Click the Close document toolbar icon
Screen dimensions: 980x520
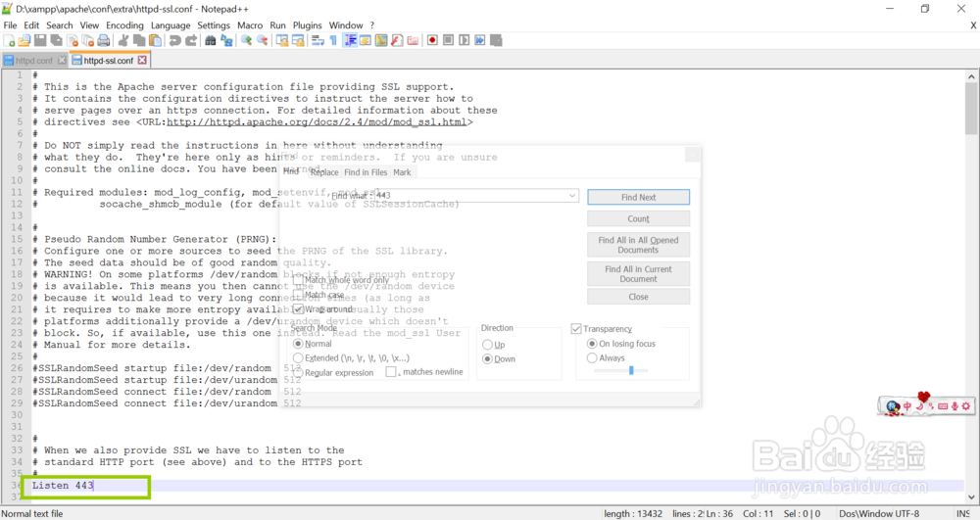[73, 40]
